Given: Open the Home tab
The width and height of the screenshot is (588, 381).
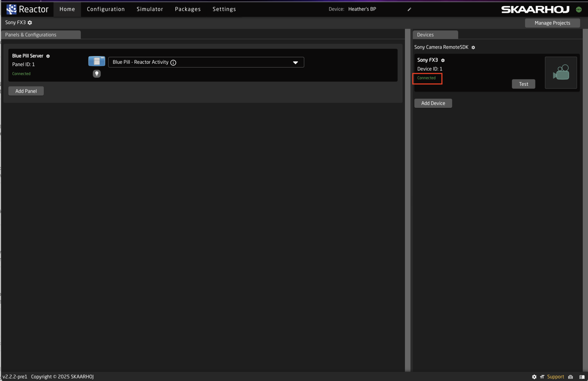Looking at the screenshot, I should tap(67, 9).
